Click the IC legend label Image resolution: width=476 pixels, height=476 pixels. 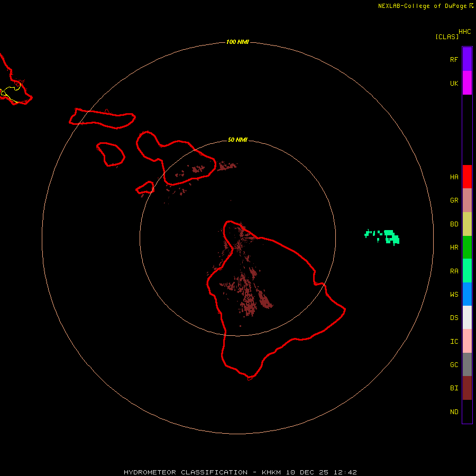(x=454, y=342)
